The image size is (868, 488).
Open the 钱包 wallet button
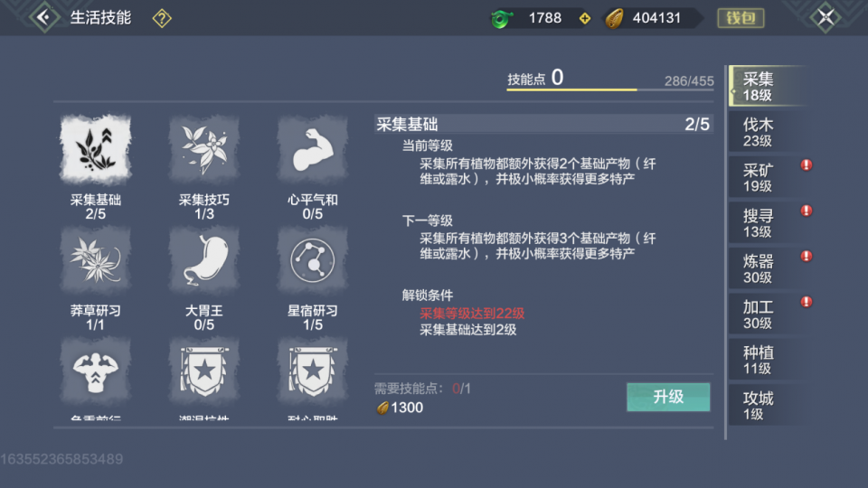click(741, 18)
